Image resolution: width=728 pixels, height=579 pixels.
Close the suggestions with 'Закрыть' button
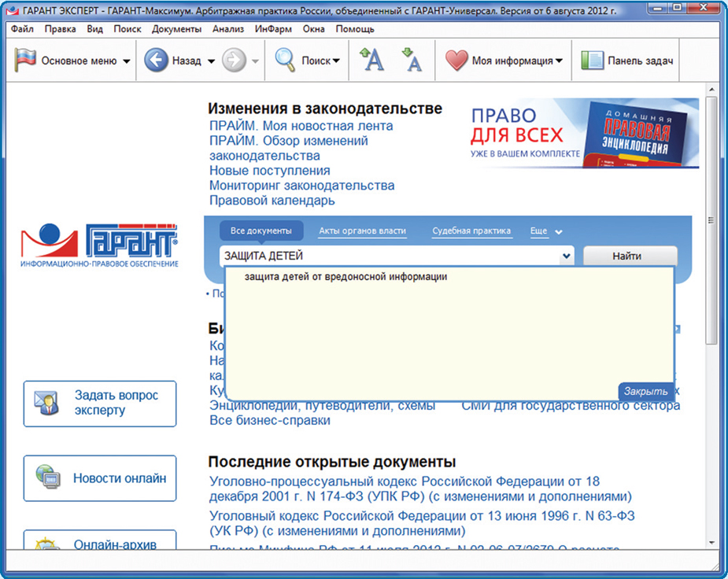point(647,390)
